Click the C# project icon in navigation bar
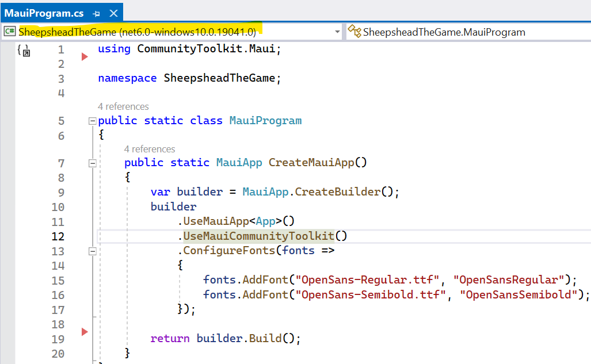591x364 pixels. pos(10,31)
